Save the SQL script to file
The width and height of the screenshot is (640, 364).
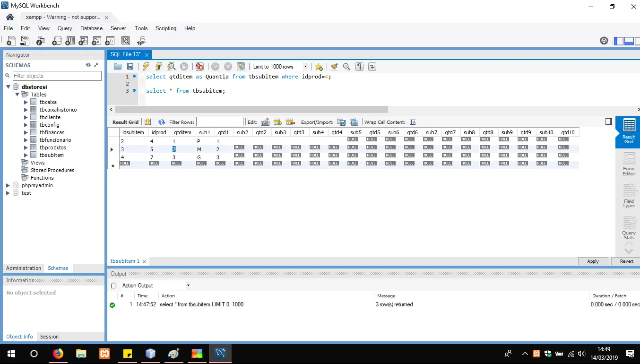coord(130,67)
